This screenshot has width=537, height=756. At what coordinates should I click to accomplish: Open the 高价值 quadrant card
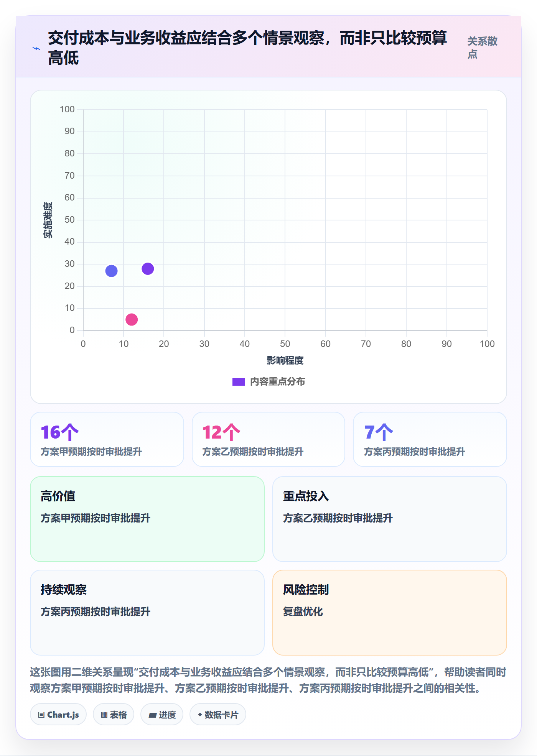click(147, 519)
